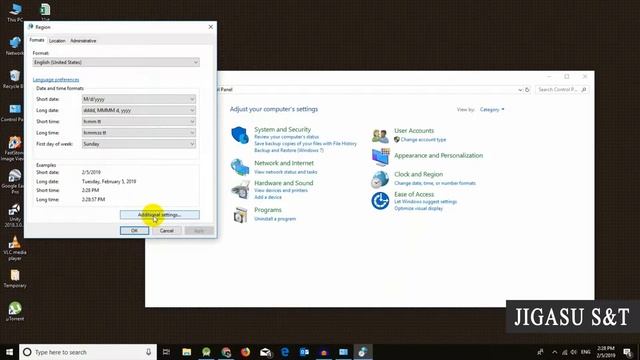Select the VLC media player desktop icon
Screen dimensions: 640x360
tap(15, 248)
